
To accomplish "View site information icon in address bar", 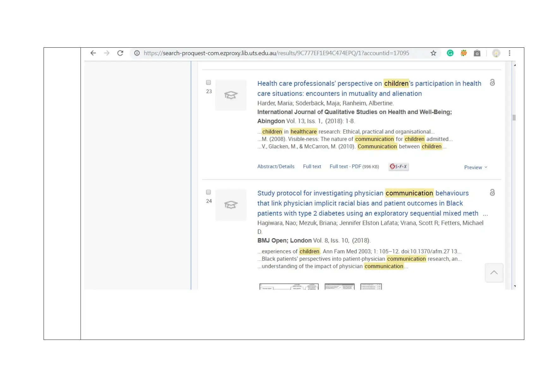I will [x=137, y=53].
